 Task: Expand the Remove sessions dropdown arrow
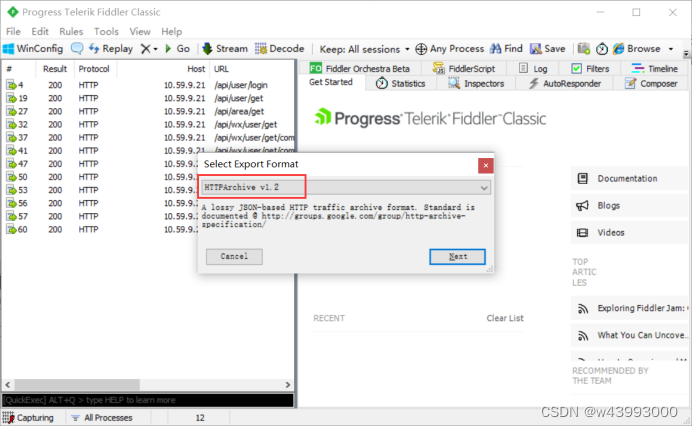coord(155,49)
